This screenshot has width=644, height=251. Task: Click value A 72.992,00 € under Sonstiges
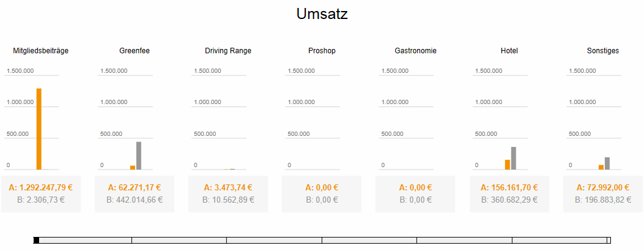click(603, 188)
